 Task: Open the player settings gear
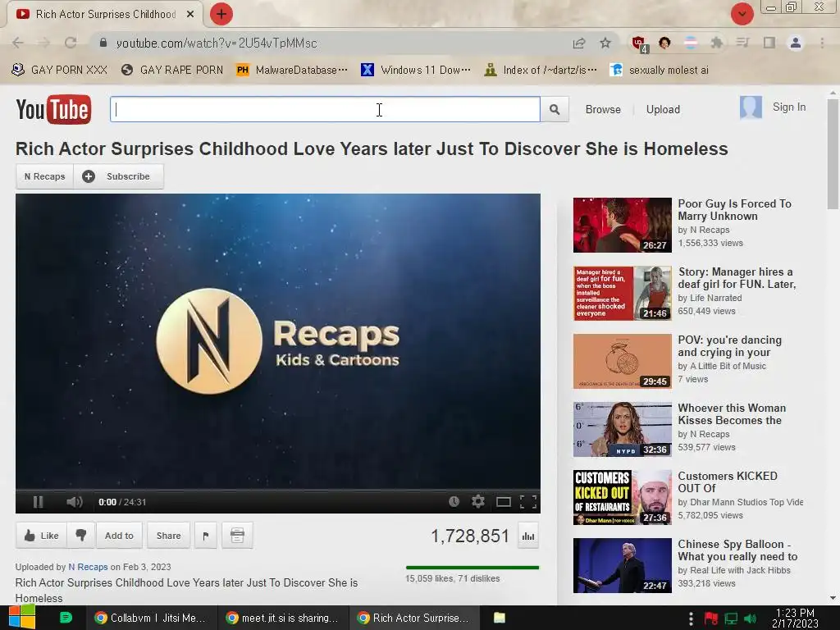[478, 501]
